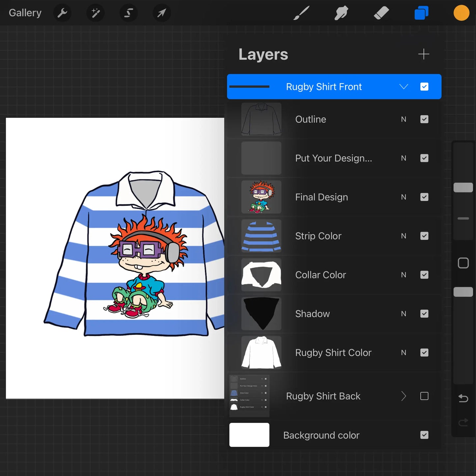The image size is (476, 476).
Task: Open the Actions wrench menu
Action: click(x=62, y=13)
